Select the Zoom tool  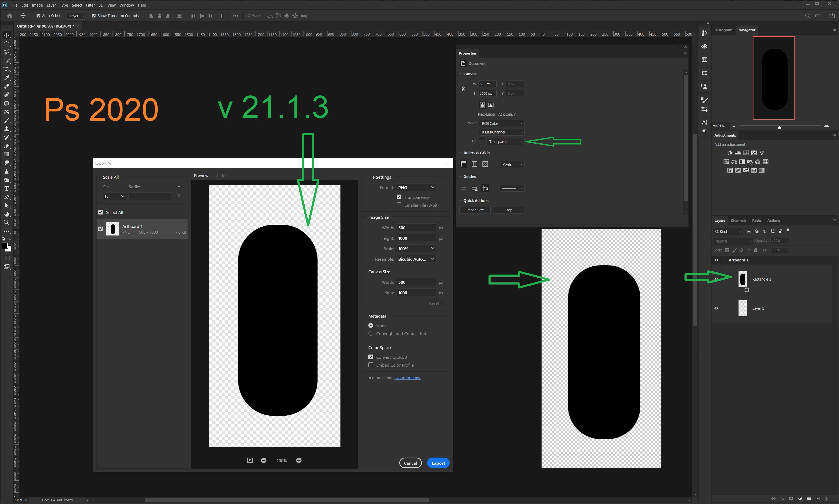tap(7, 222)
